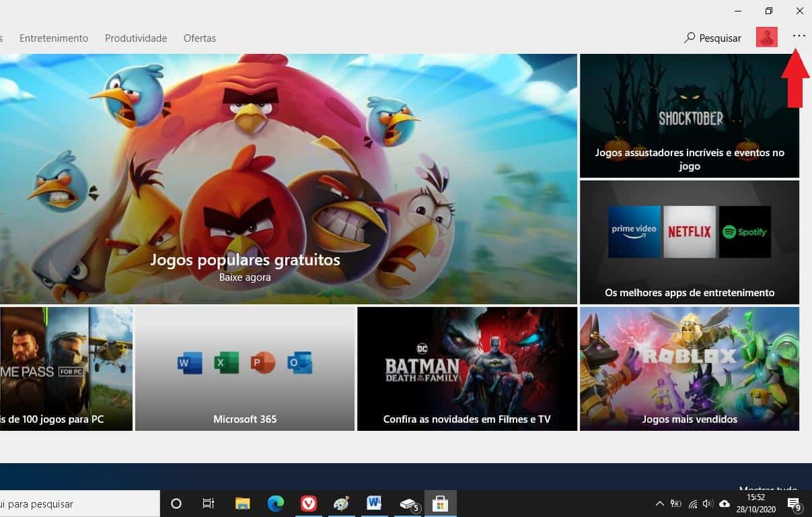Image resolution: width=812 pixels, height=517 pixels.
Task: Click the PowerPoint icon in Microsoft 365 tile
Action: [x=263, y=363]
